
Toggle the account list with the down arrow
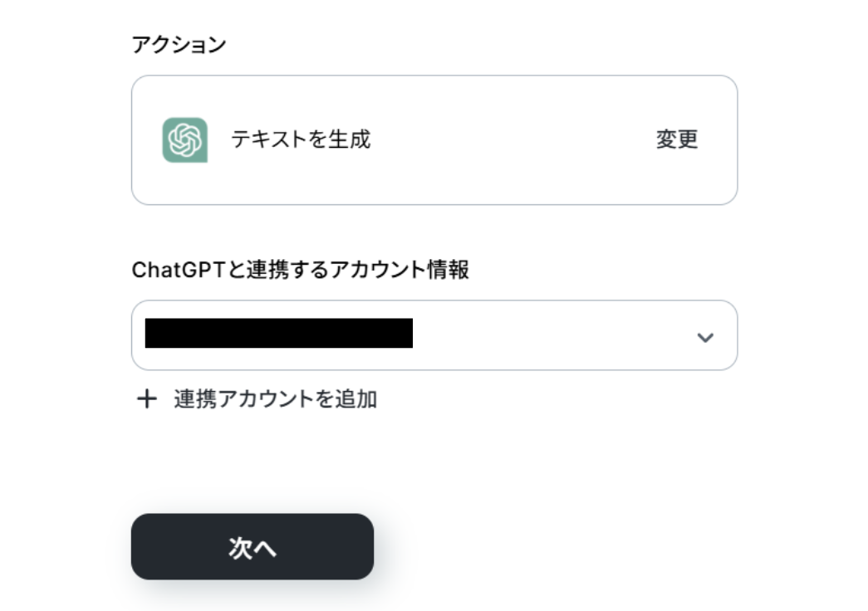click(705, 337)
